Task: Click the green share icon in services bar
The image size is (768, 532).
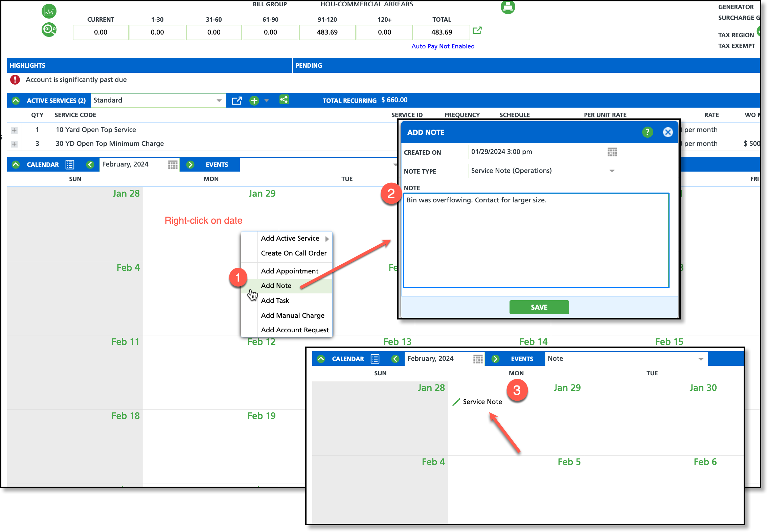Action: [x=284, y=100]
